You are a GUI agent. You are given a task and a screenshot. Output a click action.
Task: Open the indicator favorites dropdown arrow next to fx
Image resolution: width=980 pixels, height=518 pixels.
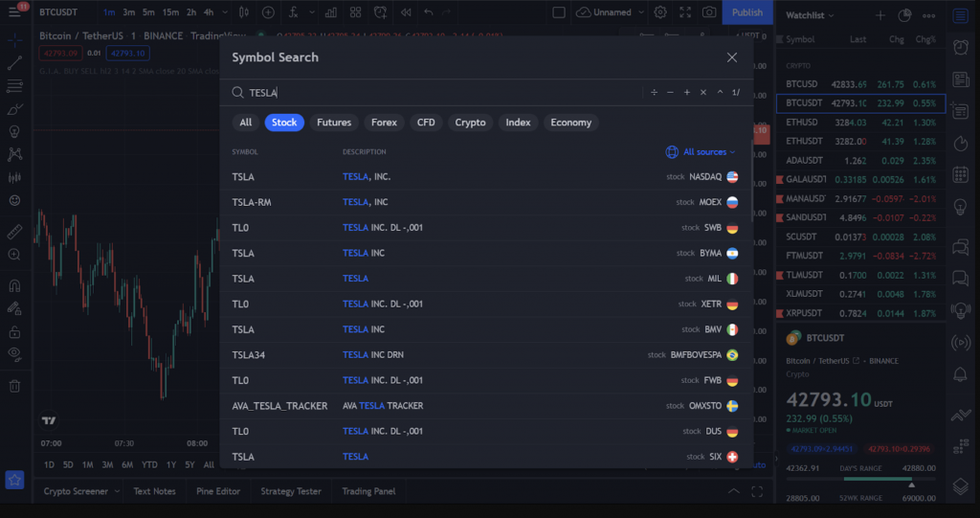[x=312, y=11]
